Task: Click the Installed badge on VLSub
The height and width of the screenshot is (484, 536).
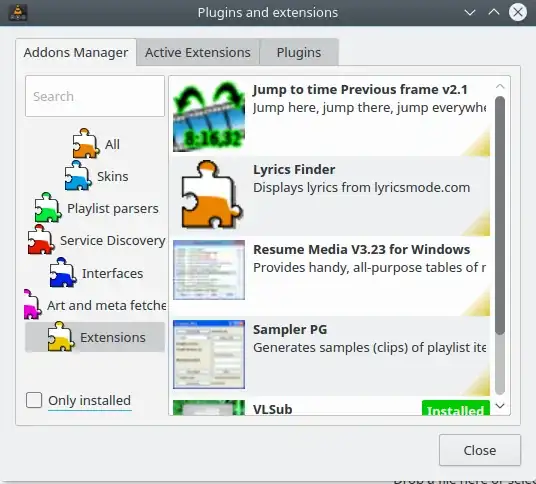Action: click(456, 408)
